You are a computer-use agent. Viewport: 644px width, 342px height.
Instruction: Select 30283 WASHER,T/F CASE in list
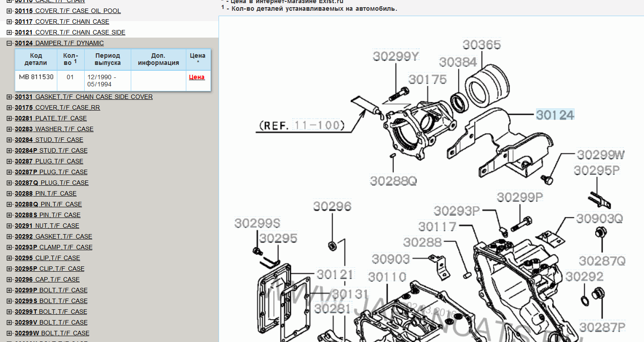pos(54,129)
